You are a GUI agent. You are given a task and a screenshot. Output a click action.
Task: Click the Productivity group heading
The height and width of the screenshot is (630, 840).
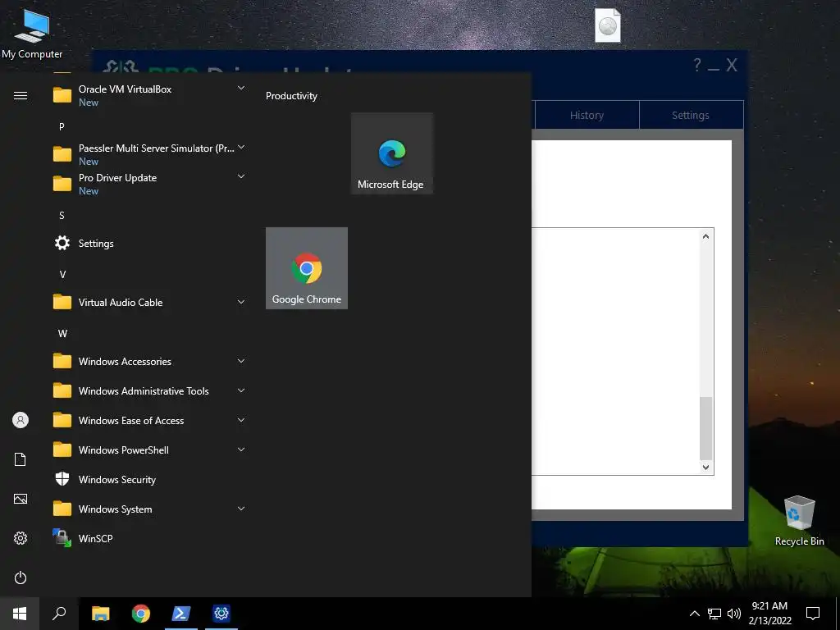tap(291, 96)
